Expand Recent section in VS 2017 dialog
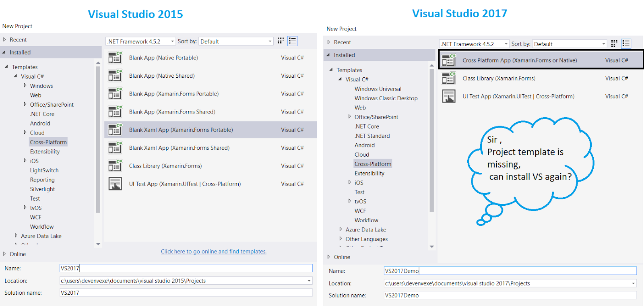Screen dimensions: 644x306 pyautogui.click(x=329, y=42)
